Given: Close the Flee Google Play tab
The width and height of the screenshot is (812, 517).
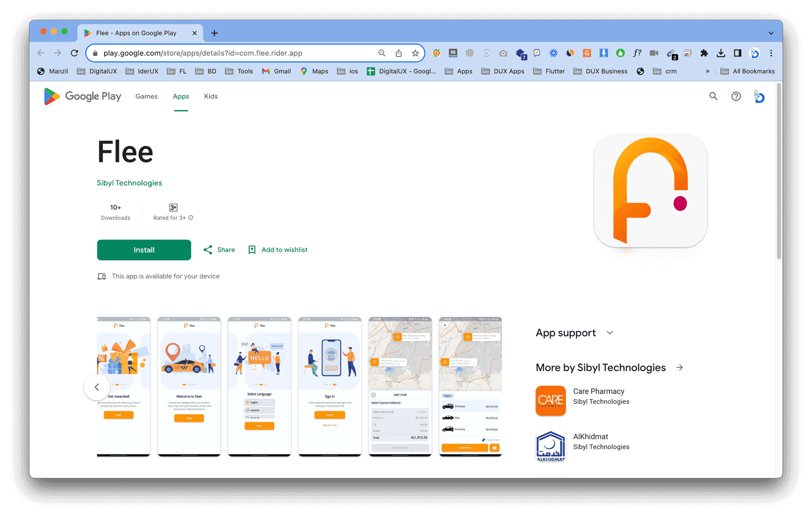Looking at the screenshot, I should tap(194, 33).
